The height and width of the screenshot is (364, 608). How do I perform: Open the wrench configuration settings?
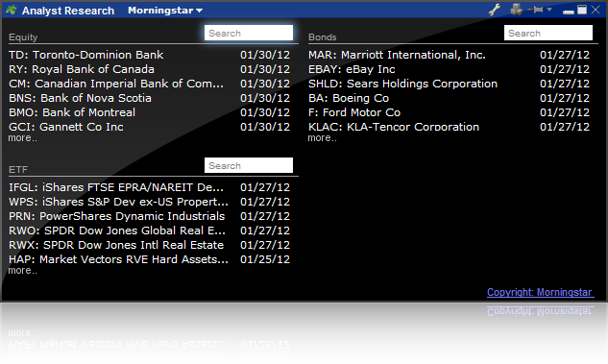(x=495, y=10)
